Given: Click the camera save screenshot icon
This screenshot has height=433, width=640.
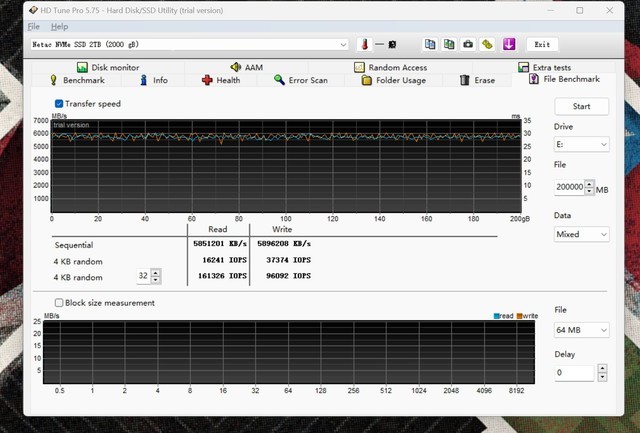Looking at the screenshot, I should pyautogui.click(x=468, y=45).
